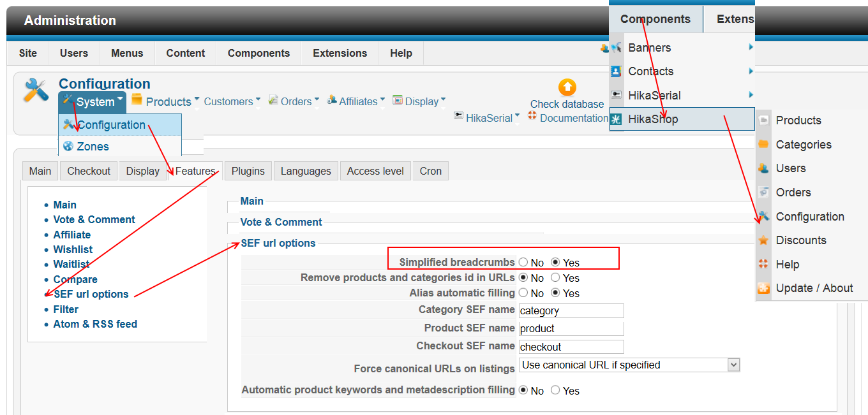Click the Orders icon in the HikaShop submenu
The image size is (868, 415).
tap(763, 193)
